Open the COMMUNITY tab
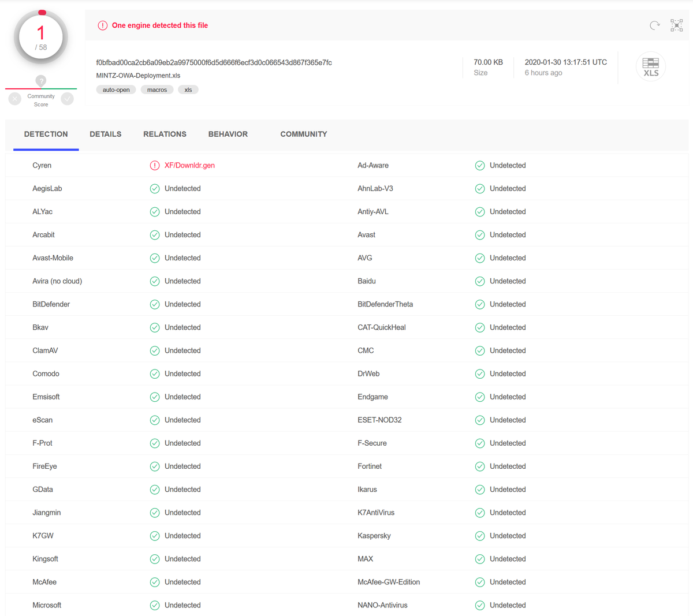Viewport: 693px width, 616px height. tap(304, 134)
